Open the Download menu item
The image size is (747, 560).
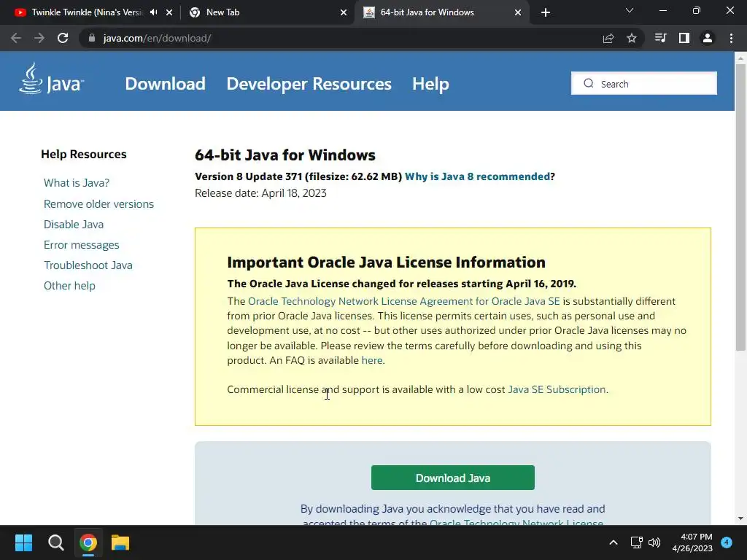click(x=166, y=84)
